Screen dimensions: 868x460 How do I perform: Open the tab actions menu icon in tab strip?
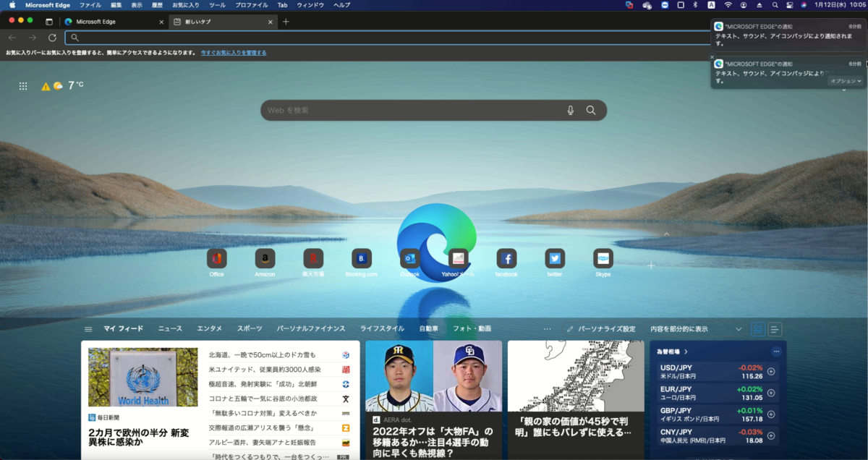click(49, 22)
